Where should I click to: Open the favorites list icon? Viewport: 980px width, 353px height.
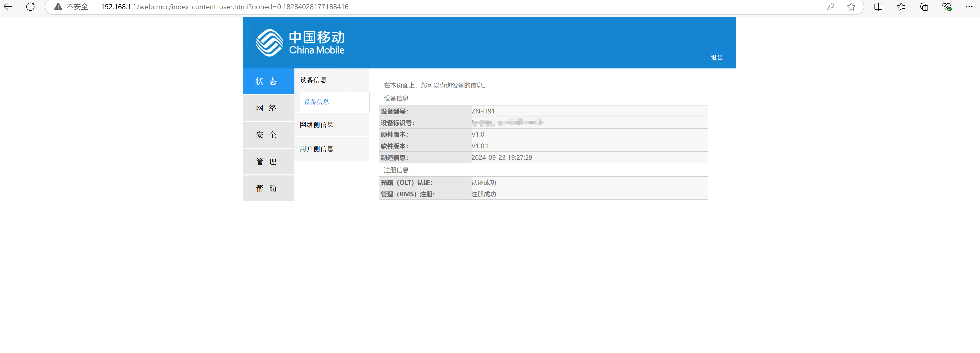coord(901,7)
